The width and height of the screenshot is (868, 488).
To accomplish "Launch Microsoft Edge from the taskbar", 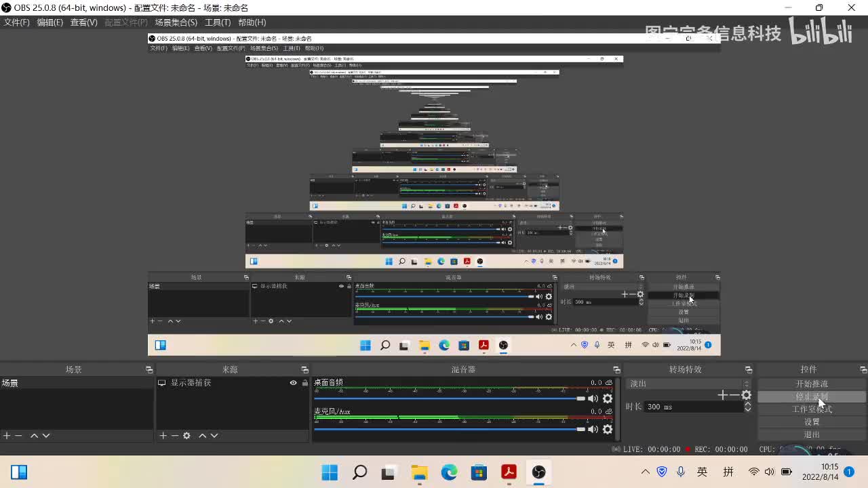I will click(x=450, y=472).
